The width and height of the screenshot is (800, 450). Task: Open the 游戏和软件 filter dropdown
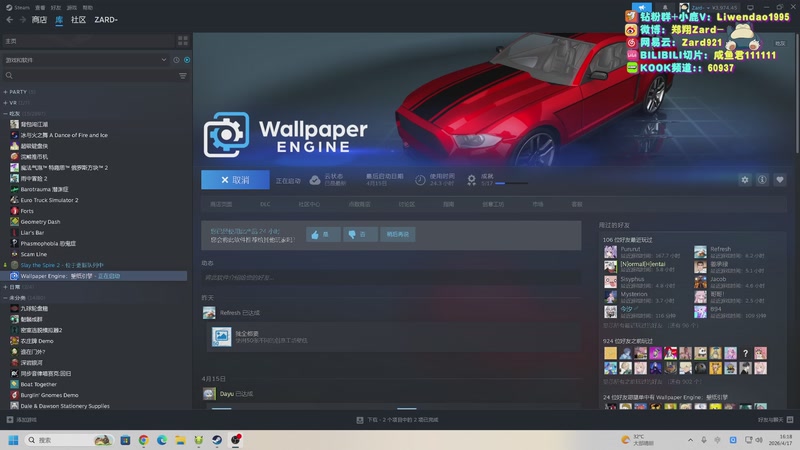tap(85, 60)
